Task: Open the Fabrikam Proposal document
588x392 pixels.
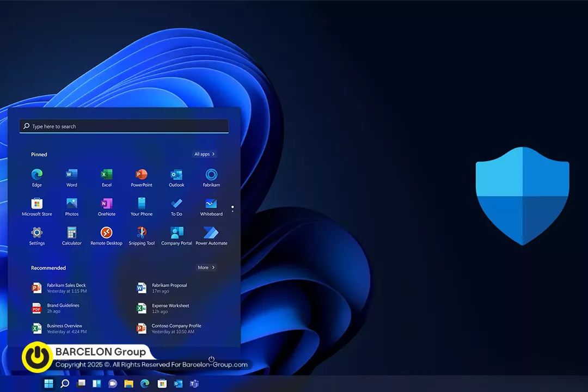Action: 162,287
